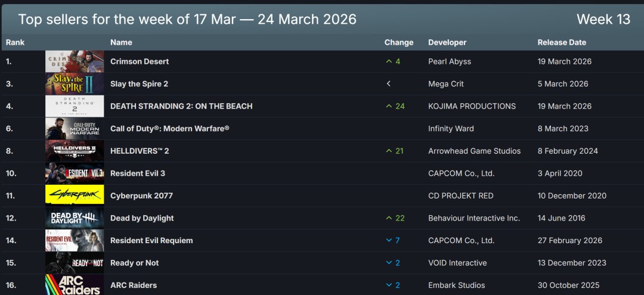Screen dimensions: 644x295
Task: Click the Pearl Abyss developer name
Action: pyautogui.click(x=450, y=61)
